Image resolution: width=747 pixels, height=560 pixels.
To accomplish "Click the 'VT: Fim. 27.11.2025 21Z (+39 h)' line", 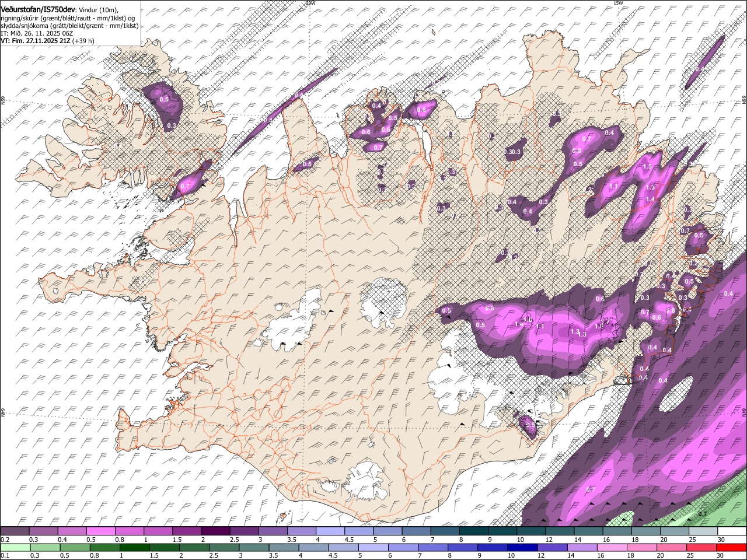I will 47,41.
